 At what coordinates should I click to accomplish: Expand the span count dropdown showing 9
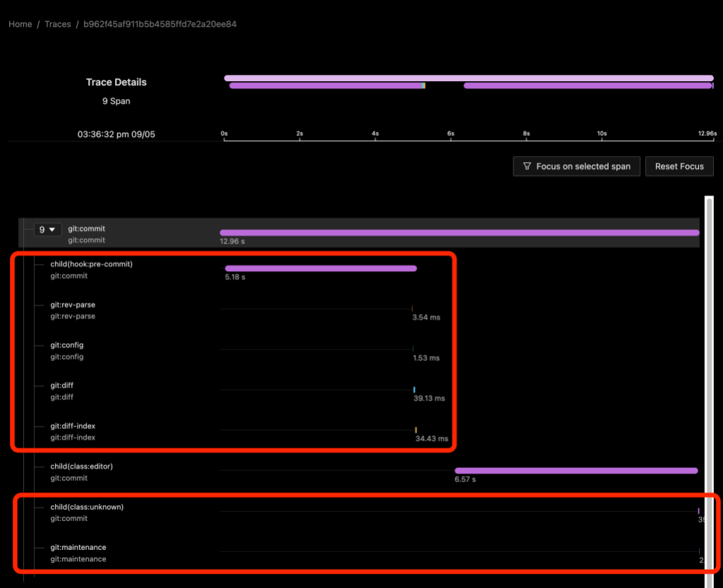(x=47, y=229)
